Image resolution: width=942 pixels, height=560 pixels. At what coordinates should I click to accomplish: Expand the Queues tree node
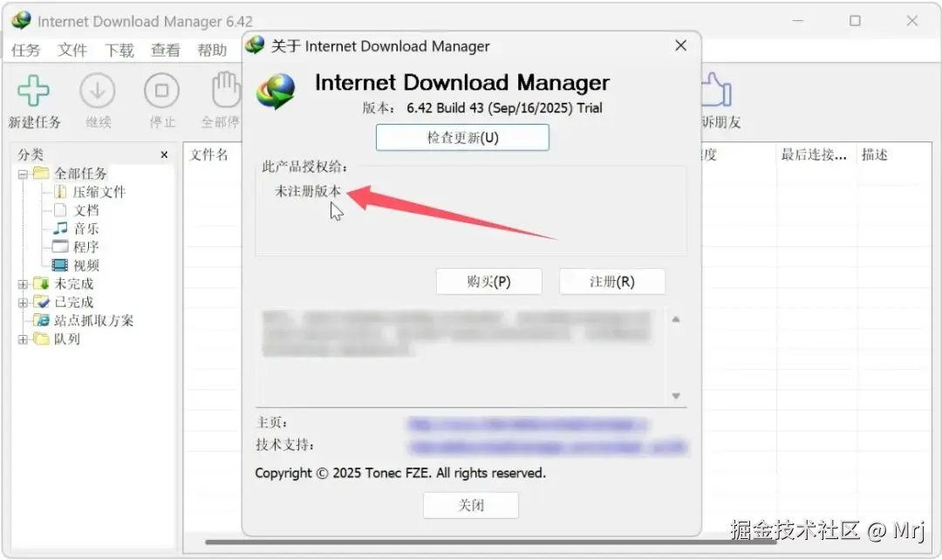click(x=23, y=339)
